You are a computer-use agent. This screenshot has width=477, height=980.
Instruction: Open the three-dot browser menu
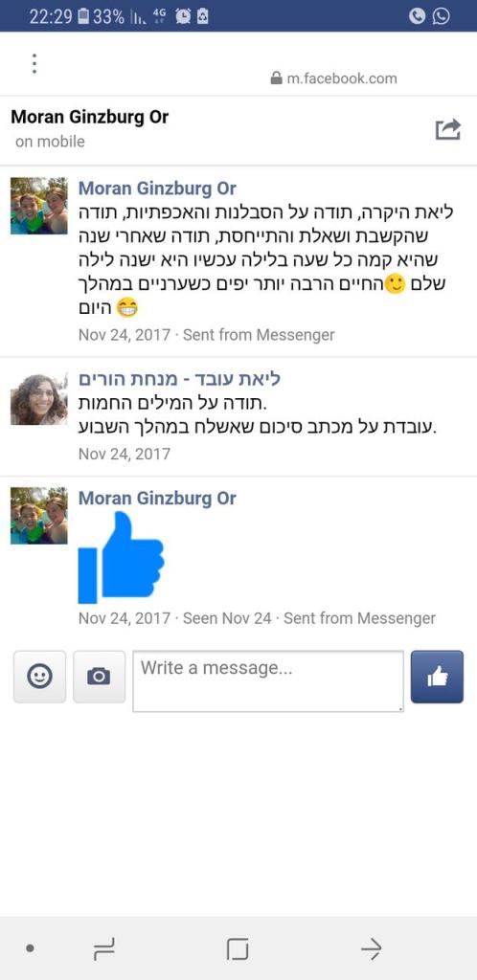34,64
